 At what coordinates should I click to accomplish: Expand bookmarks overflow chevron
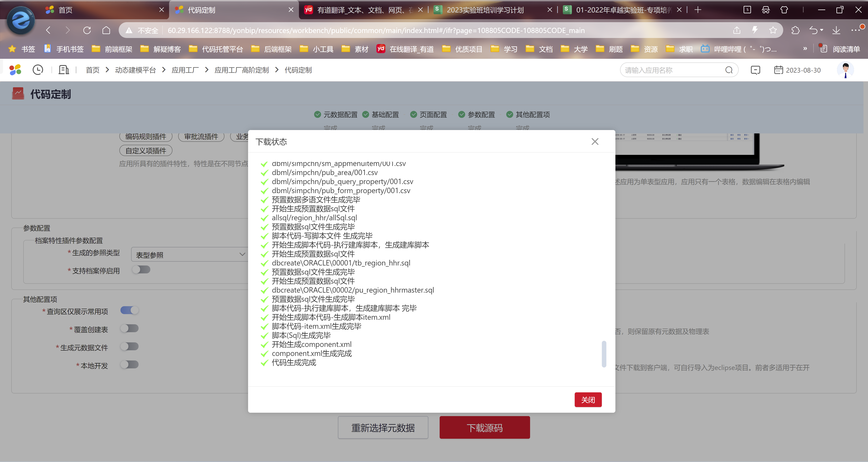pos(805,49)
